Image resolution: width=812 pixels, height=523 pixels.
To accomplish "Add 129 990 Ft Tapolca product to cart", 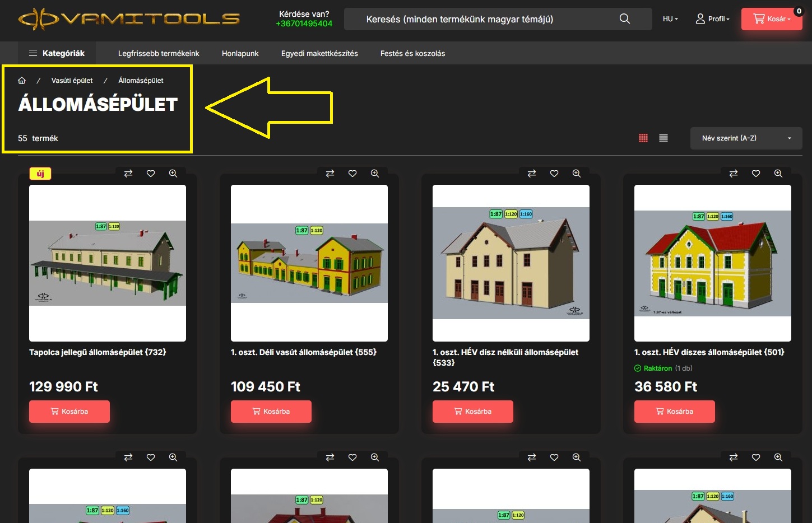I will click(69, 412).
